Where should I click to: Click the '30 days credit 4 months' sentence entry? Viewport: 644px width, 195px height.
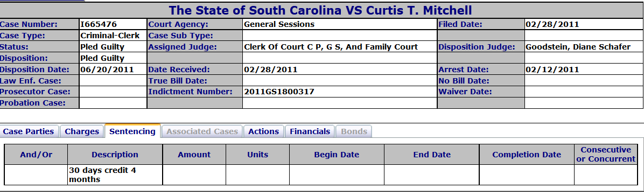coord(103,175)
